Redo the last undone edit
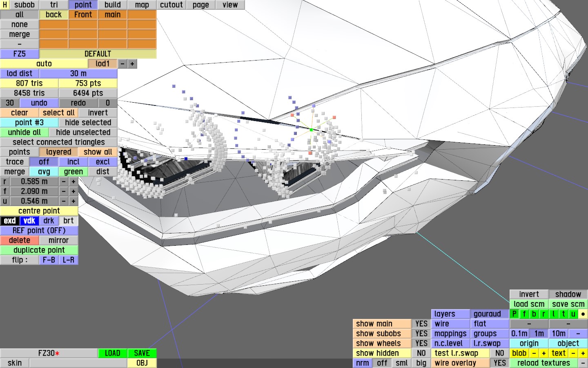The width and height of the screenshot is (588, 368). 78,103
